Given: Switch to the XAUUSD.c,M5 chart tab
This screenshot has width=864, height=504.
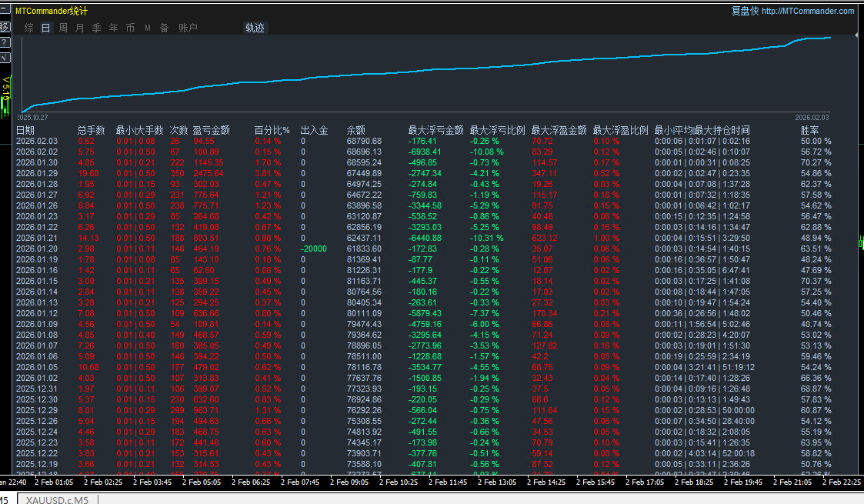Looking at the screenshot, I should (57, 499).
